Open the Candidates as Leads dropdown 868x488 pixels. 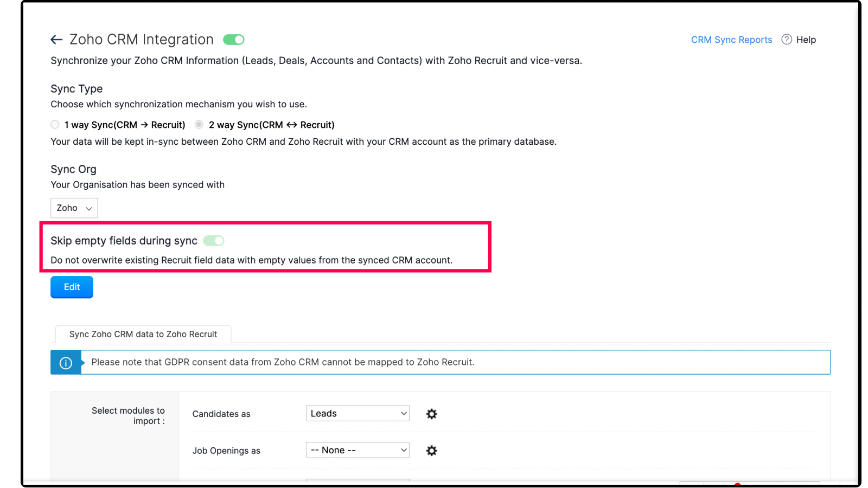(358, 414)
